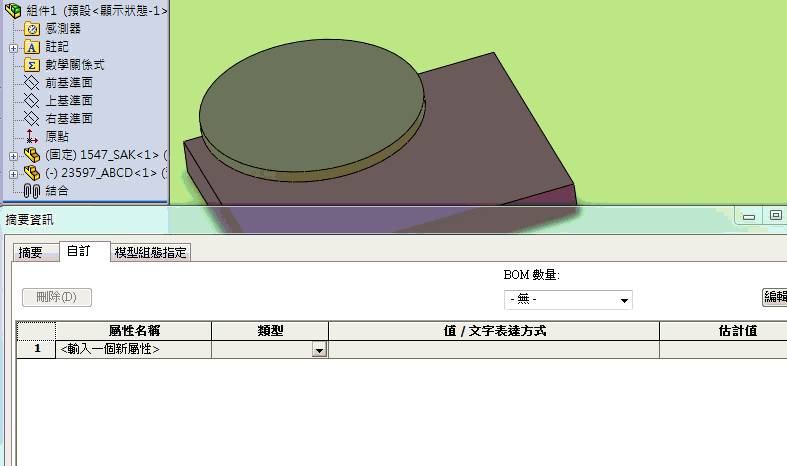
Task: Expand the (固定) 1547_SAK<1> component node
Action: pos(13,156)
